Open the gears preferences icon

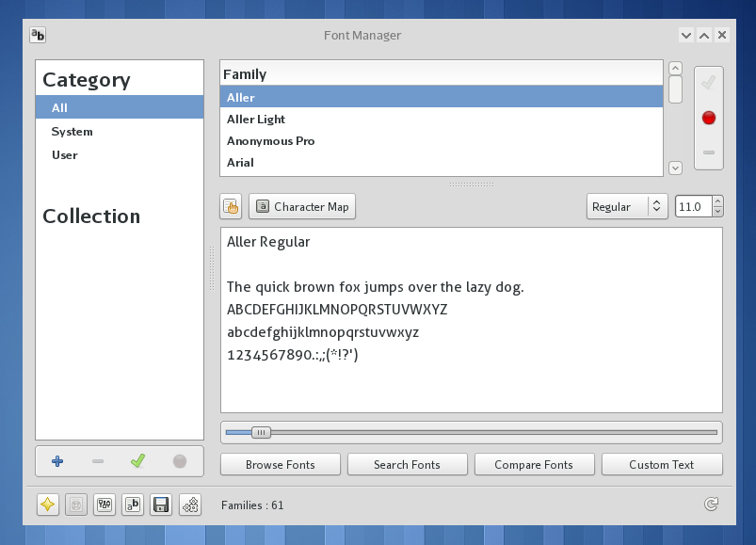pyautogui.click(x=190, y=505)
